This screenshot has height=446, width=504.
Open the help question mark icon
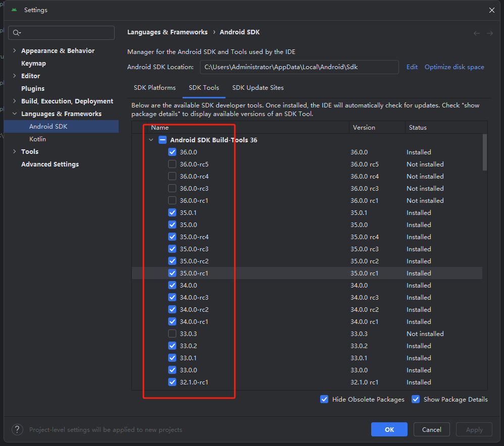tap(17, 430)
